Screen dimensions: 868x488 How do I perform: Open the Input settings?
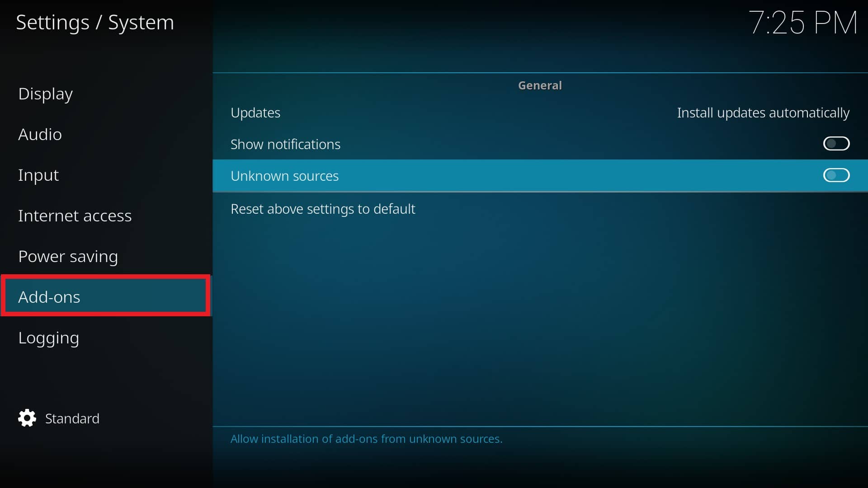(38, 174)
